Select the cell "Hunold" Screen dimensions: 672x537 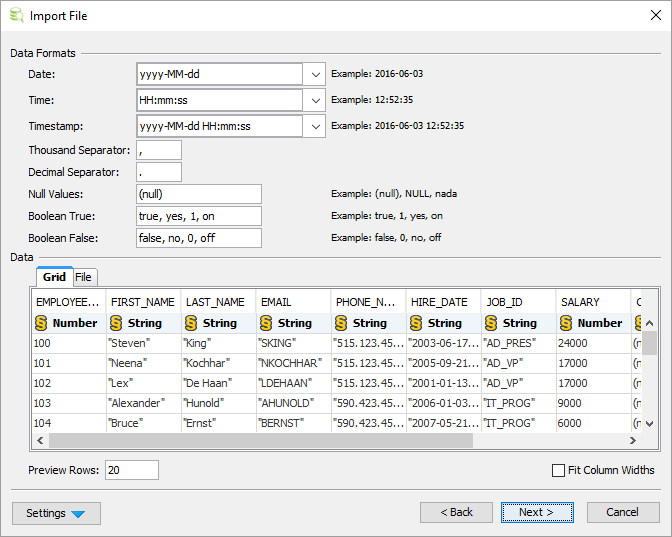click(x=219, y=403)
